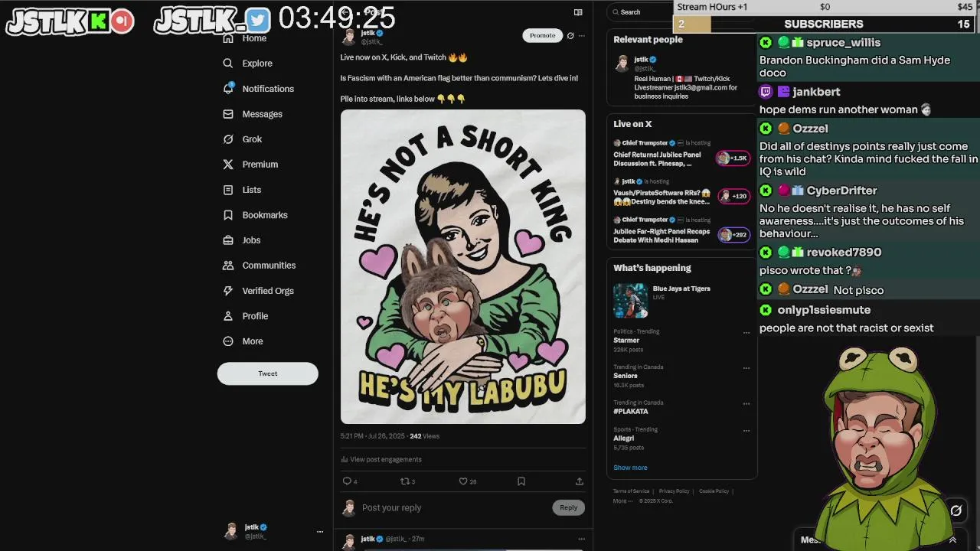This screenshot has height=551, width=980.
Task: Click into the Search box
Action: pos(640,12)
